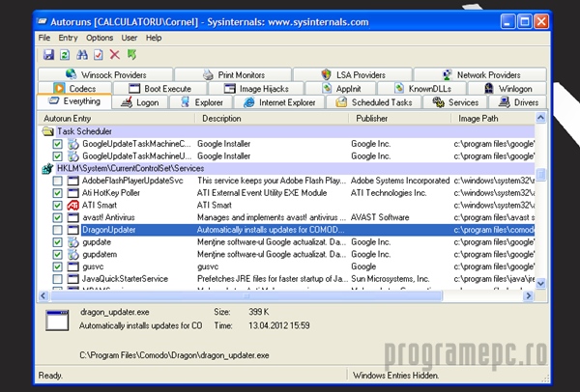Image resolution: width=580 pixels, height=392 pixels.
Task: Uncheck the GoogleUpdateTaskMachineC entry
Action: (x=57, y=144)
